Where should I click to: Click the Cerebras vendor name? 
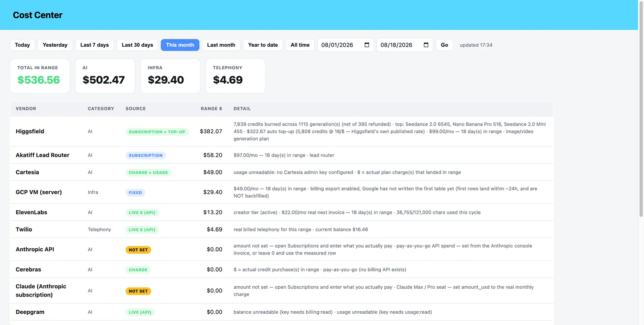point(29,269)
